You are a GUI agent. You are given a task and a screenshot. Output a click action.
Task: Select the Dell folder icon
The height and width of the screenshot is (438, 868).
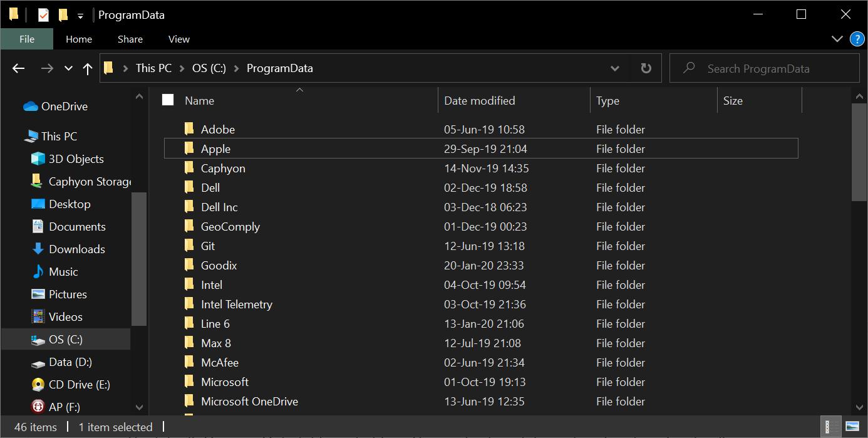click(x=189, y=187)
